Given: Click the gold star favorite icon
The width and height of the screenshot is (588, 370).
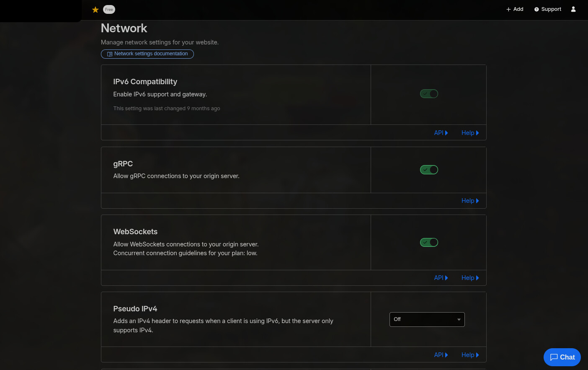Looking at the screenshot, I should (95, 10).
